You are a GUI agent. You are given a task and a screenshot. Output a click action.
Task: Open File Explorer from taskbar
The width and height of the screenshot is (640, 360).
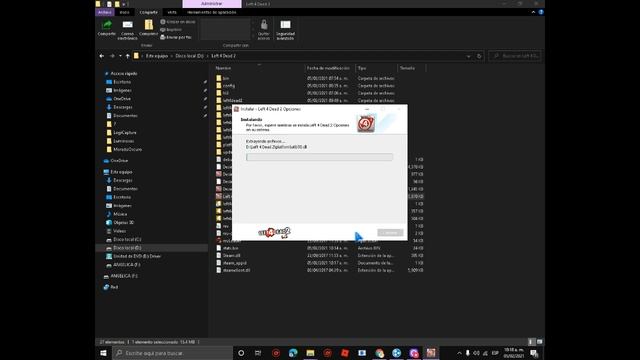click(x=310, y=353)
